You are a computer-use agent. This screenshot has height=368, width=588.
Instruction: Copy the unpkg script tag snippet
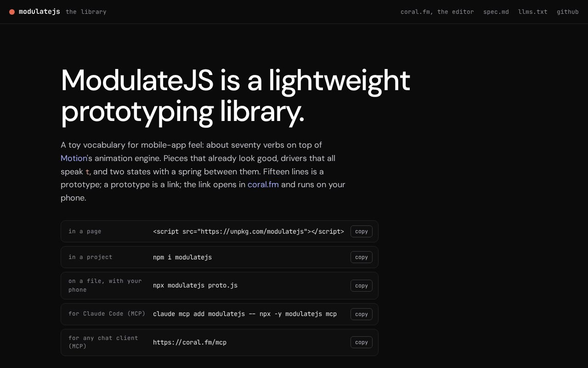362,231
